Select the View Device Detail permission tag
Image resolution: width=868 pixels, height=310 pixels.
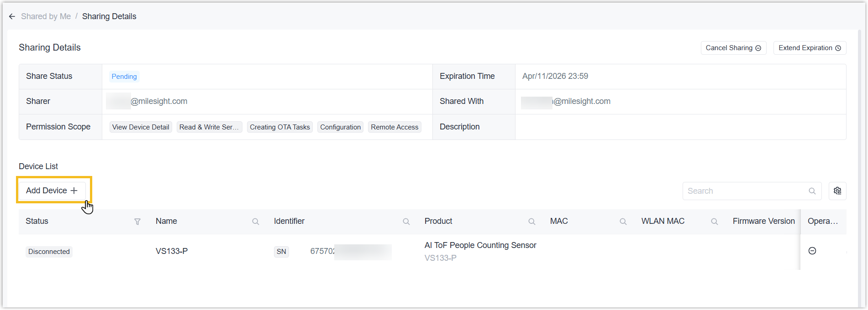(x=141, y=127)
